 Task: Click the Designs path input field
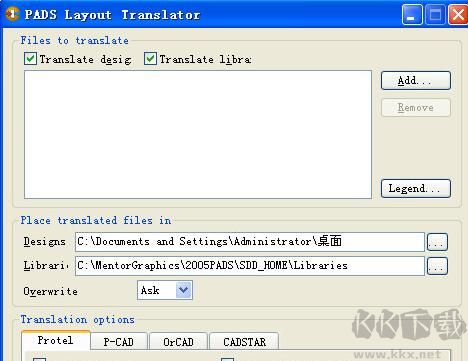pos(250,242)
